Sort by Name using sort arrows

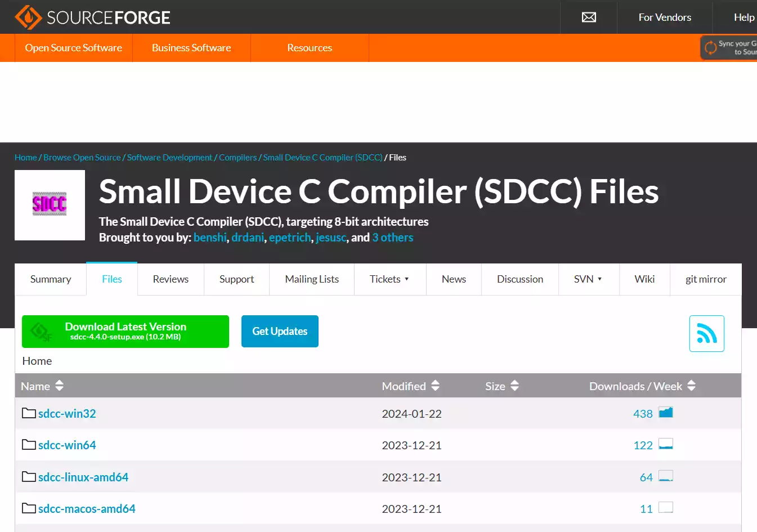60,386
